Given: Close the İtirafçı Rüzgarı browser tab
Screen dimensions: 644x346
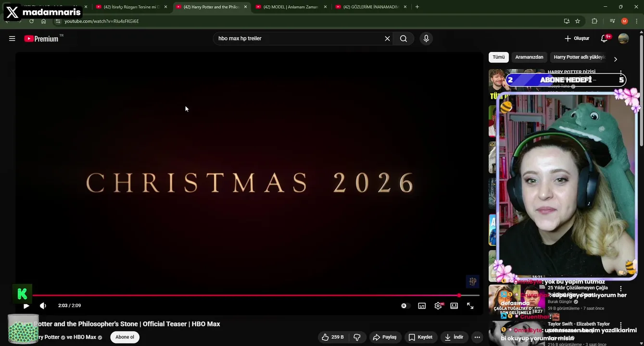Looking at the screenshot, I should pyautogui.click(x=165, y=7).
